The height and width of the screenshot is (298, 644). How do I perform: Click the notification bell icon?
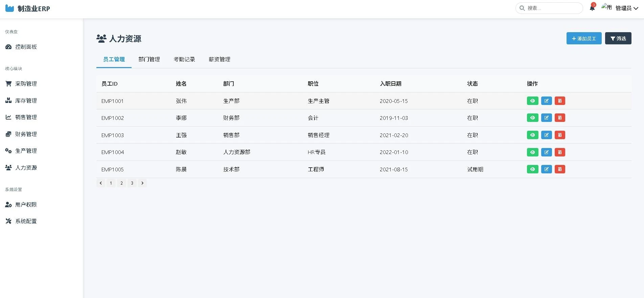pos(592,8)
